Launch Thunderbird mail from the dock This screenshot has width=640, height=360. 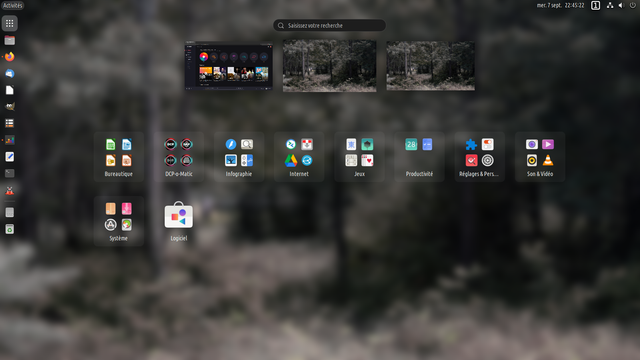[x=9, y=73]
